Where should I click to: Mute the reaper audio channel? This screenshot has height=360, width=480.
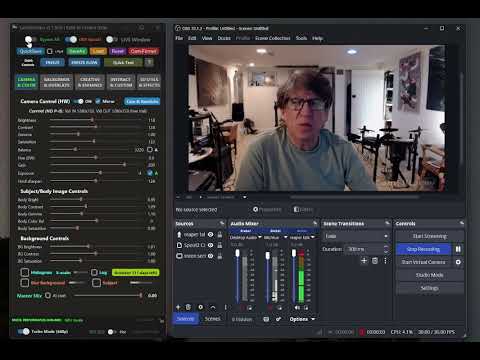pyautogui.click(x=297, y=307)
